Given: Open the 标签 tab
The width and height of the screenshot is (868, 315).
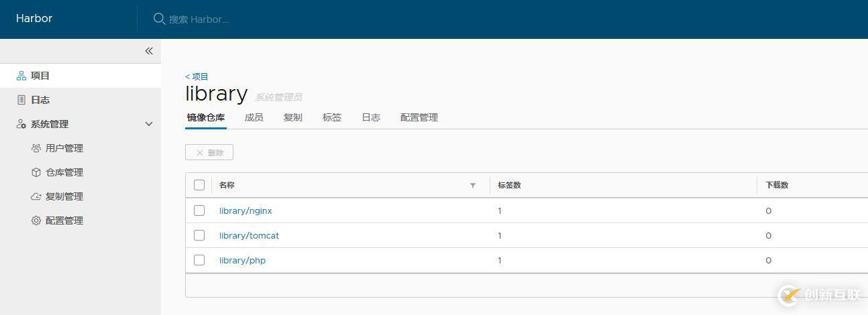Looking at the screenshot, I should [332, 117].
